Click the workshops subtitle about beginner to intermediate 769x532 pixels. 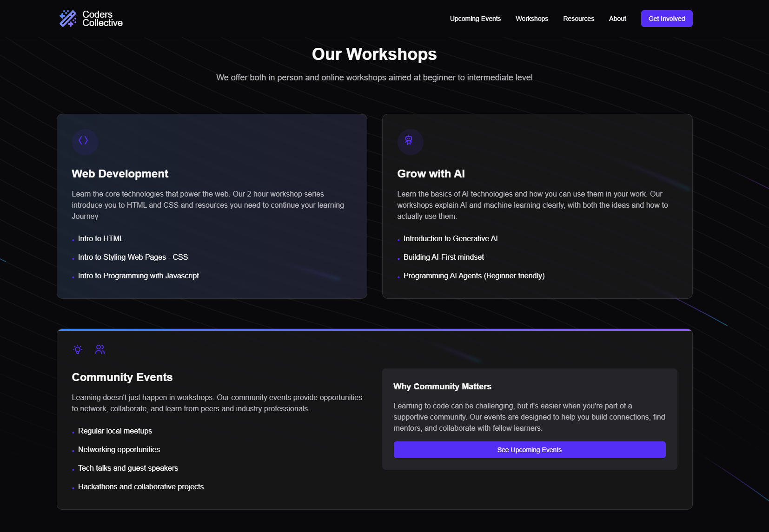tap(374, 78)
